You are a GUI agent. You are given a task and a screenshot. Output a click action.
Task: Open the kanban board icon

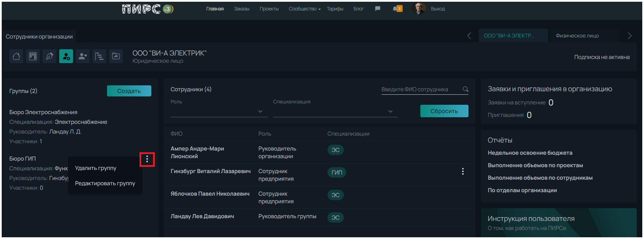tap(33, 56)
